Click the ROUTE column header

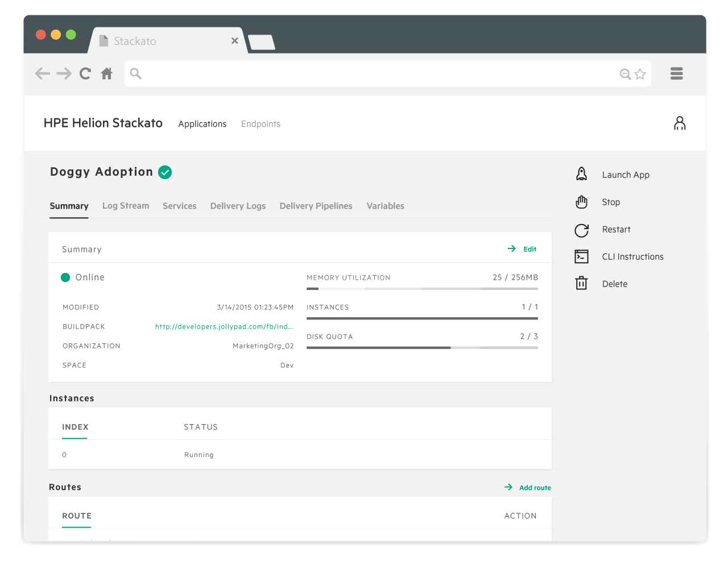coord(77,516)
